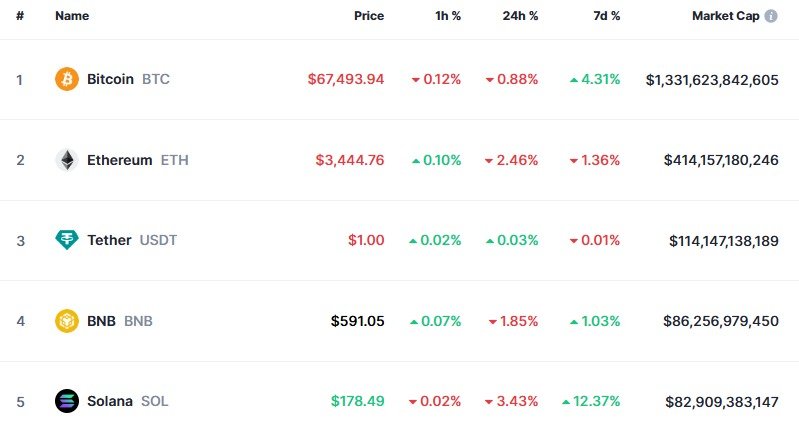
Task: Sort the table by Name column
Action: (x=72, y=17)
